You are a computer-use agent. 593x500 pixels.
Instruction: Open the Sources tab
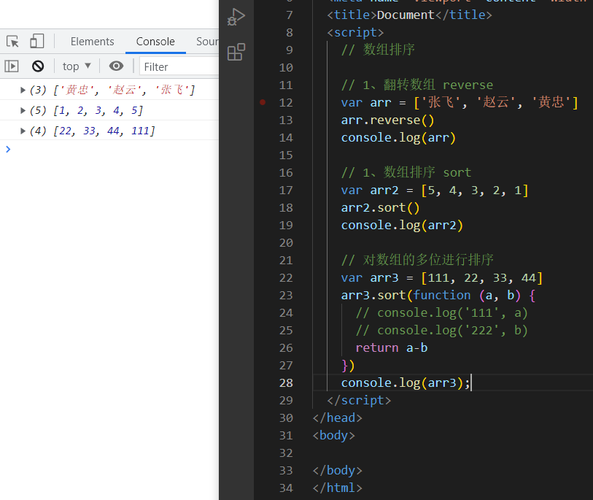pyautogui.click(x=207, y=41)
